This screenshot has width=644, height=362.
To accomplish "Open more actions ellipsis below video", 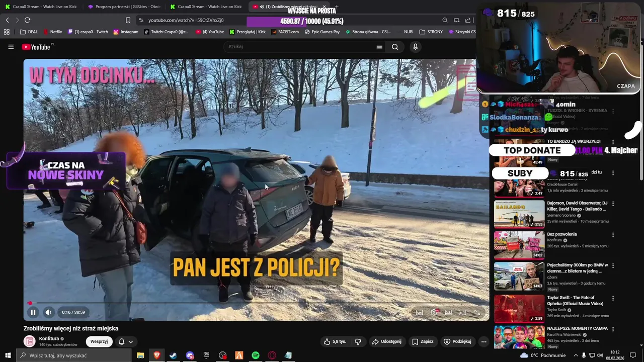I will [484, 341].
